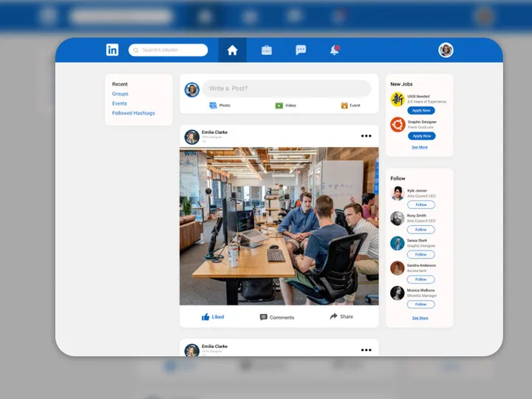Open Kyle Jonner's profile picture

pos(398,194)
